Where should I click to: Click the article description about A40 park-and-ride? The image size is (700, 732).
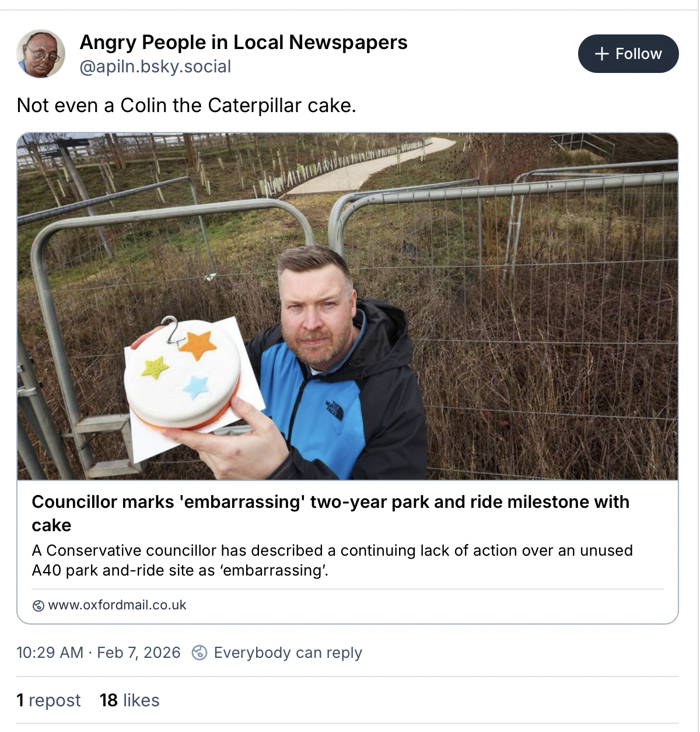pos(332,560)
